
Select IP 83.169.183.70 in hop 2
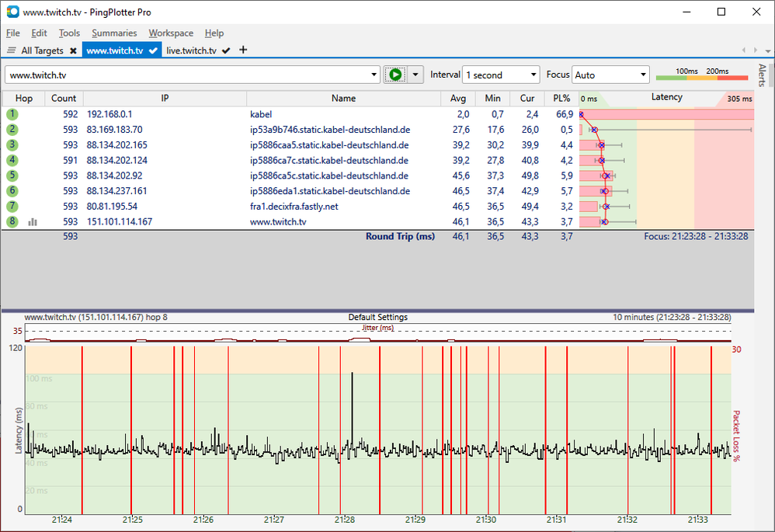(115, 130)
